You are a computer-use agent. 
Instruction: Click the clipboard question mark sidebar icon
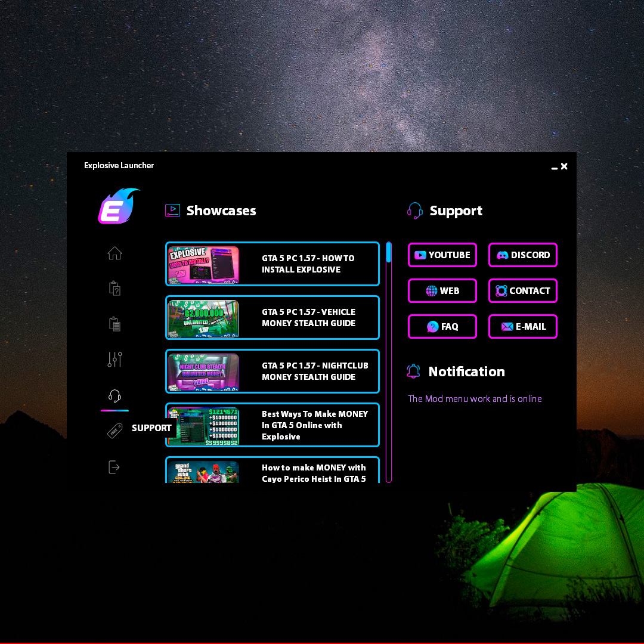tap(114, 289)
